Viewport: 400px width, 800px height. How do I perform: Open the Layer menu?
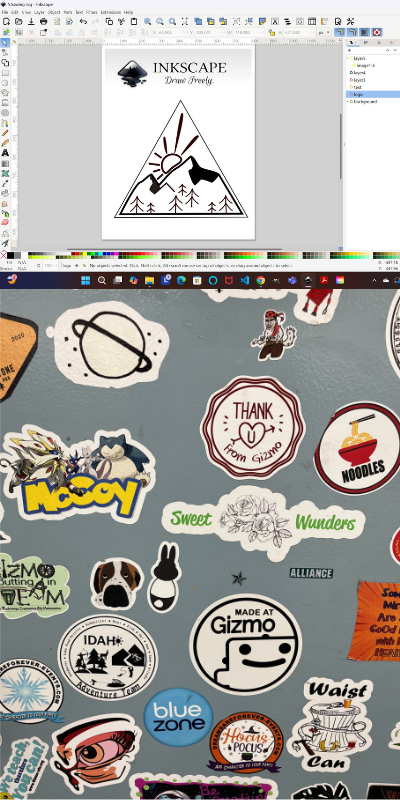click(x=39, y=12)
